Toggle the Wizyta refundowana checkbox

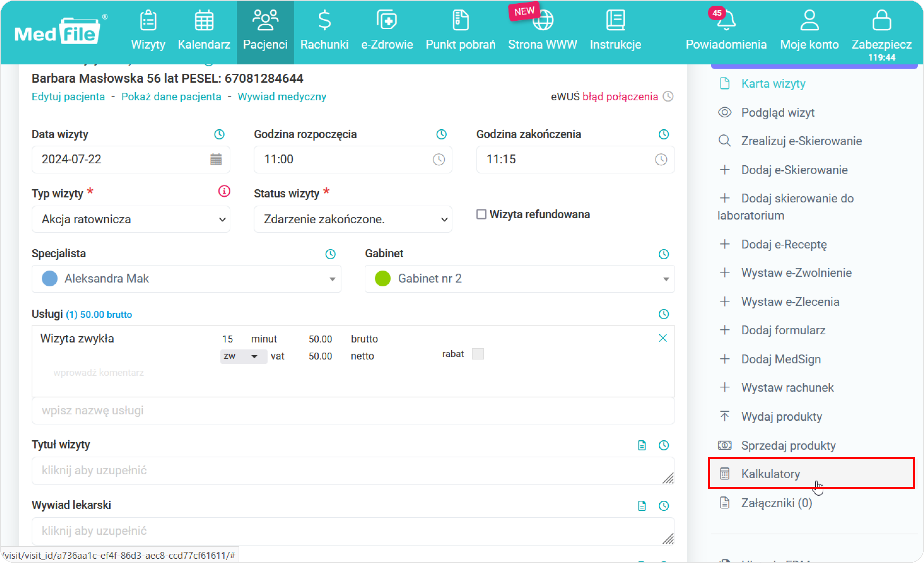click(x=480, y=214)
